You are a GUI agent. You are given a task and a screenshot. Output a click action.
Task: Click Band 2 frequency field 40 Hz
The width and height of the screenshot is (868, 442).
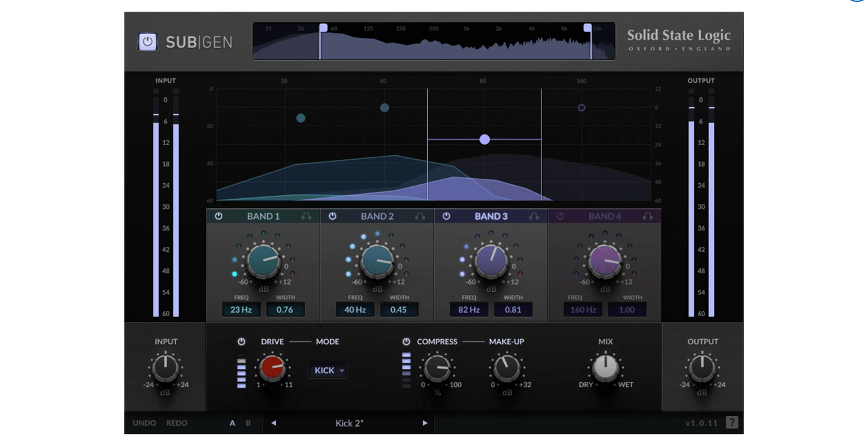click(x=355, y=309)
